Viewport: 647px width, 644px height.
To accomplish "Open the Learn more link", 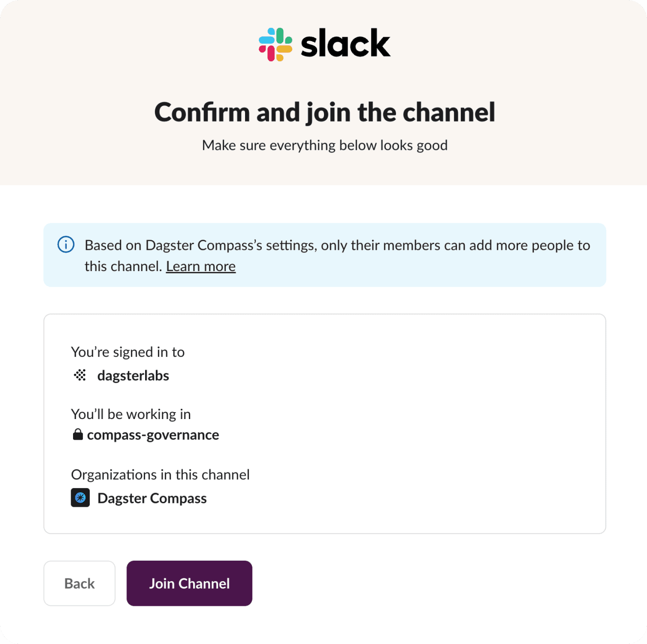I will 200,266.
